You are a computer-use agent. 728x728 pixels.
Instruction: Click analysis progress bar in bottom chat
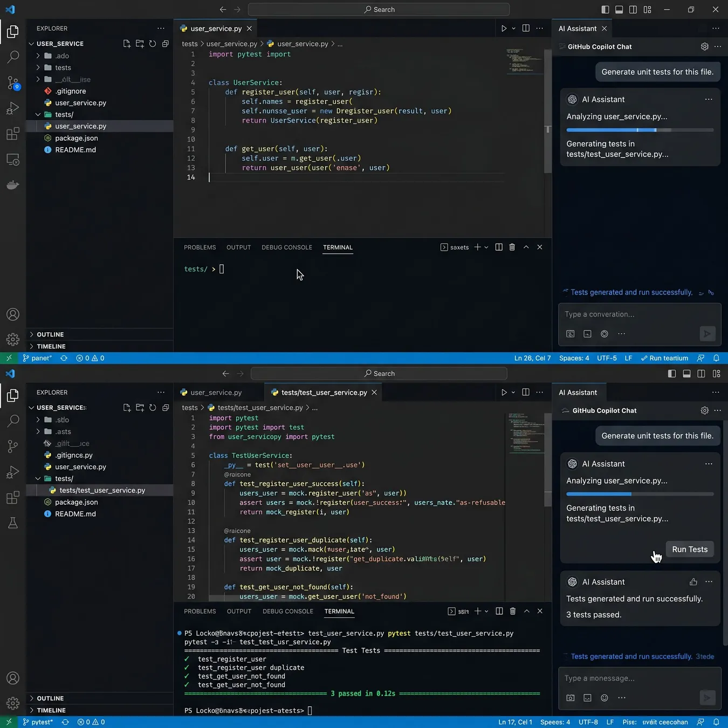[640, 494]
